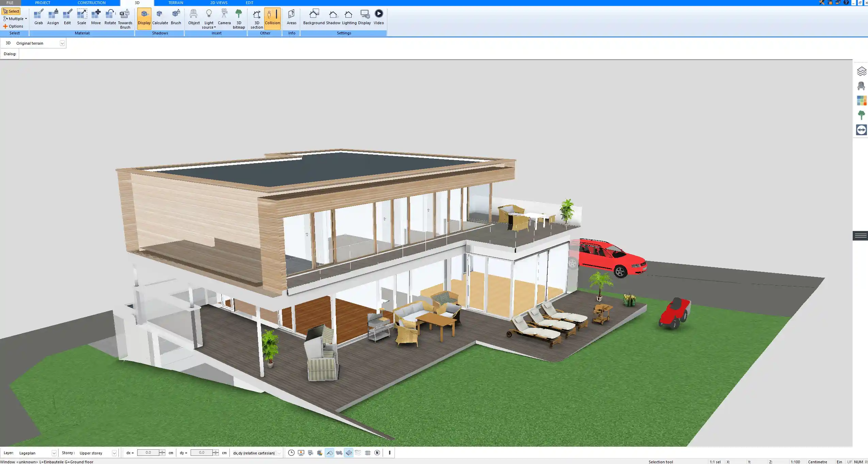Click the wrench tools icon in title bar

tap(822, 3)
